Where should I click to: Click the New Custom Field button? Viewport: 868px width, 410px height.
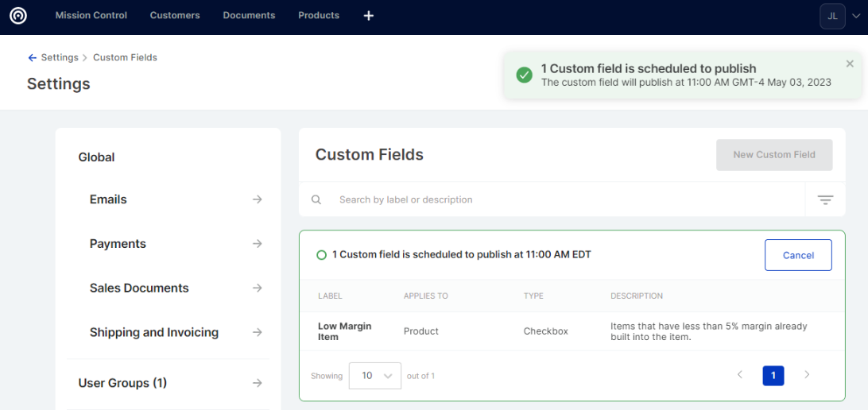click(x=774, y=155)
